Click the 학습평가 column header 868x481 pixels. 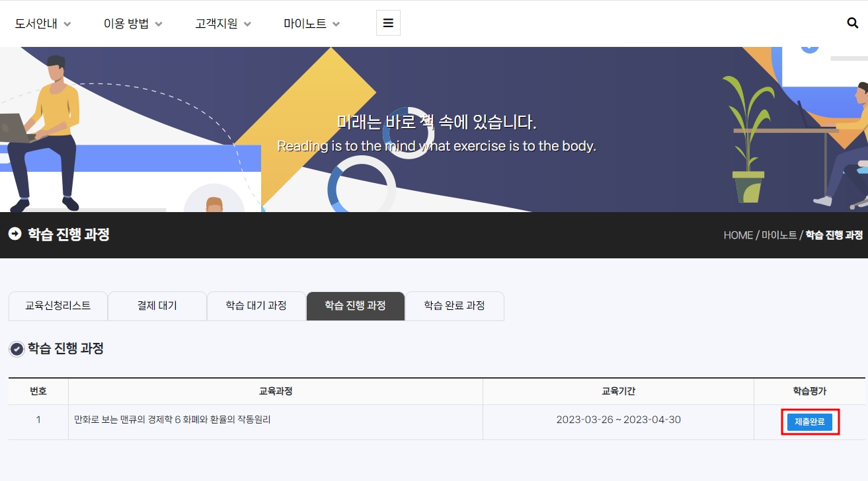tap(809, 391)
